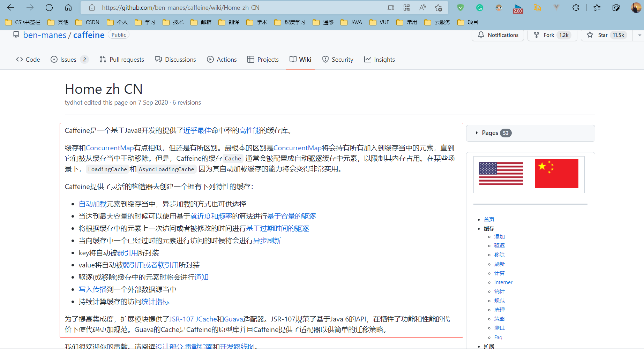Follow the 异步刷新 link

tap(267, 241)
